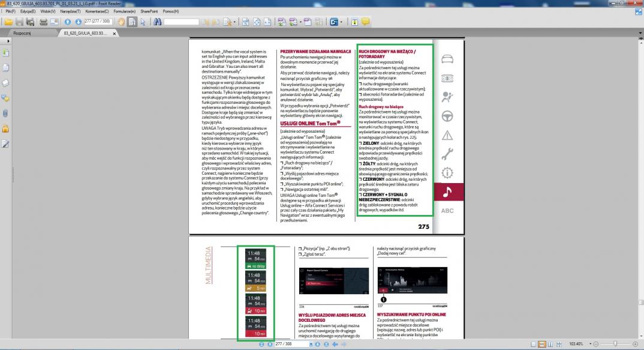
Task: Click the car icon on the manual page
Action: pyautogui.click(x=447, y=59)
